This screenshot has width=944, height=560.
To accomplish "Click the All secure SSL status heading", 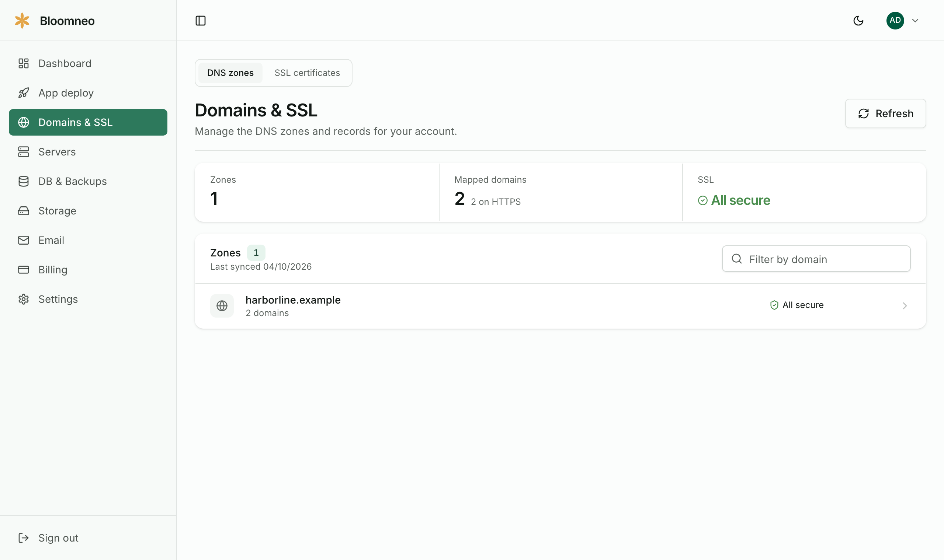I will pyautogui.click(x=740, y=200).
